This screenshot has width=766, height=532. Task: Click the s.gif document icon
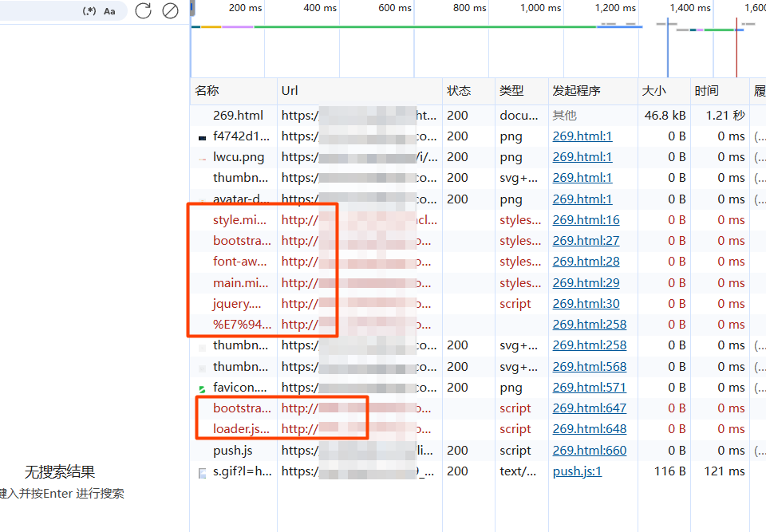point(202,472)
